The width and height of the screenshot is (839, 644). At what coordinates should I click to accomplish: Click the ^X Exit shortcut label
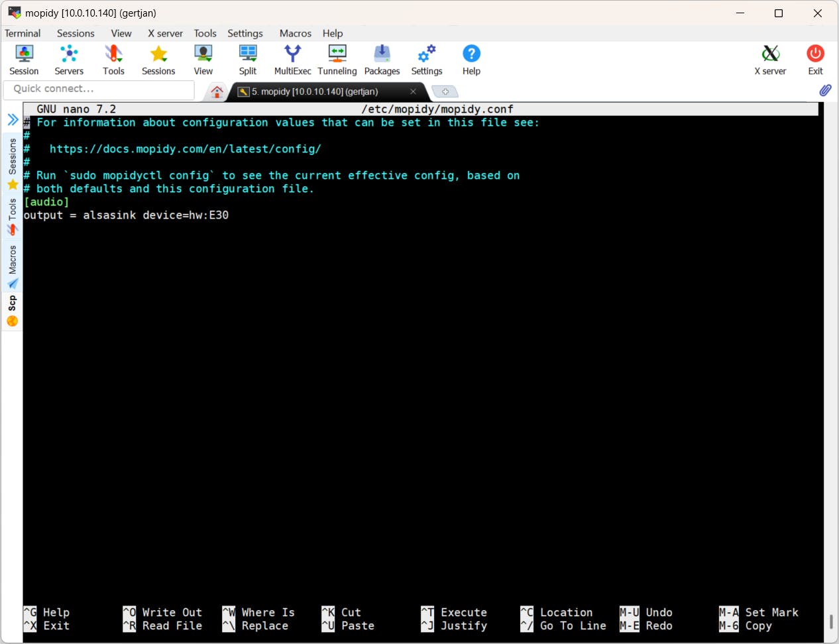click(x=46, y=626)
